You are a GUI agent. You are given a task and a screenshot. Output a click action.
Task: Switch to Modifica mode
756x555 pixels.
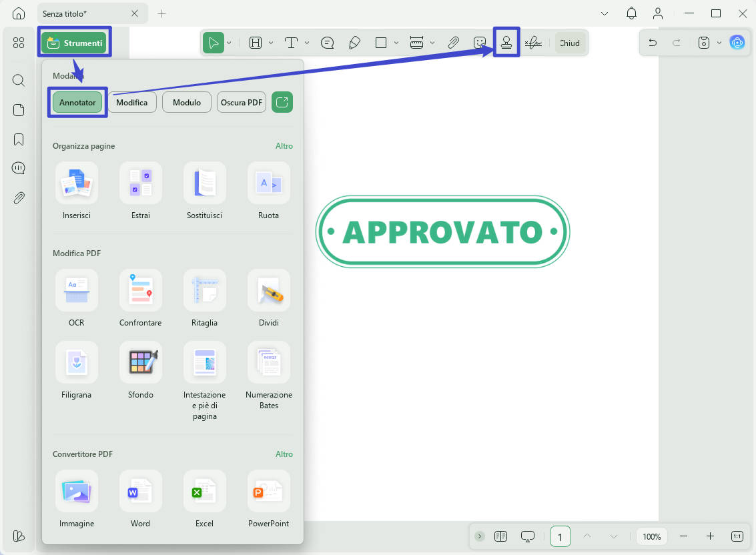tap(132, 102)
